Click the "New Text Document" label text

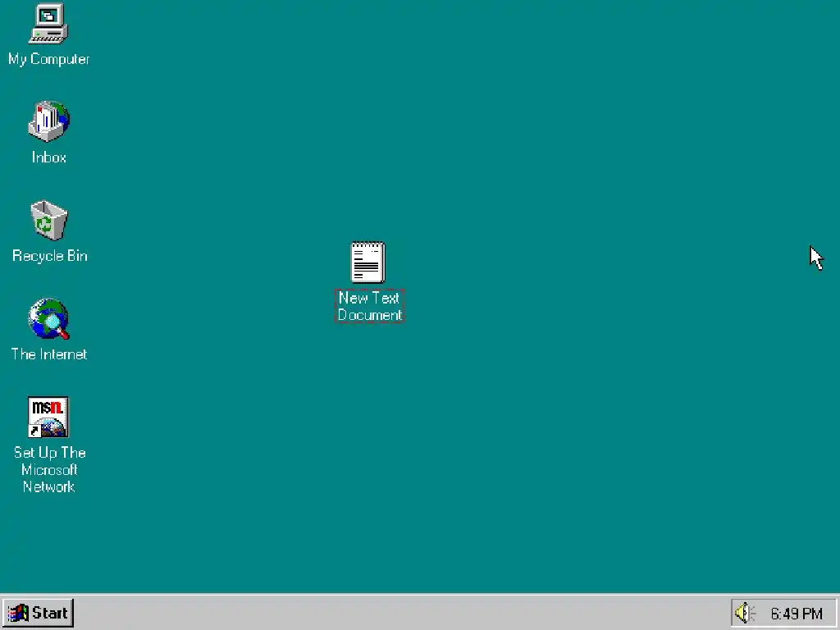coord(369,306)
